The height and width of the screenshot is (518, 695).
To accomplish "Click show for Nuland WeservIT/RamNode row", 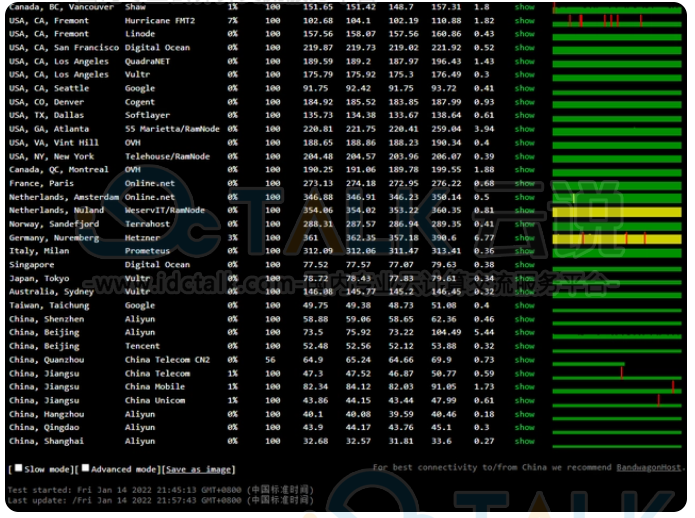I will [524, 211].
